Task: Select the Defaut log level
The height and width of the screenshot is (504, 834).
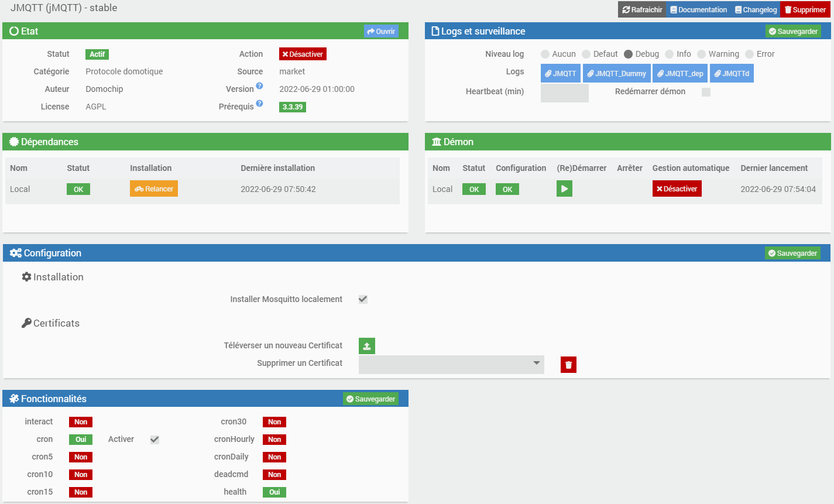Action: click(x=586, y=54)
